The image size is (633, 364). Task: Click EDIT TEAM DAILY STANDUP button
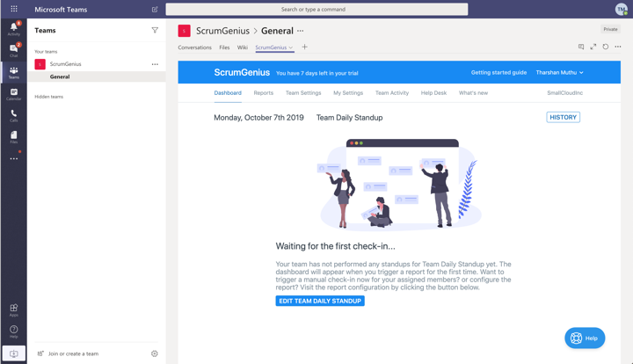pyautogui.click(x=320, y=301)
